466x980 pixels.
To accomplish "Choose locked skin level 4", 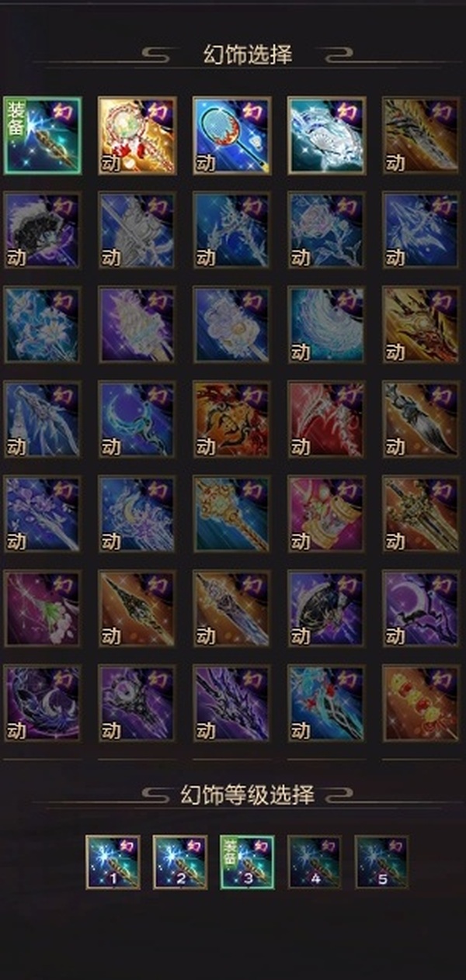I will tap(315, 862).
